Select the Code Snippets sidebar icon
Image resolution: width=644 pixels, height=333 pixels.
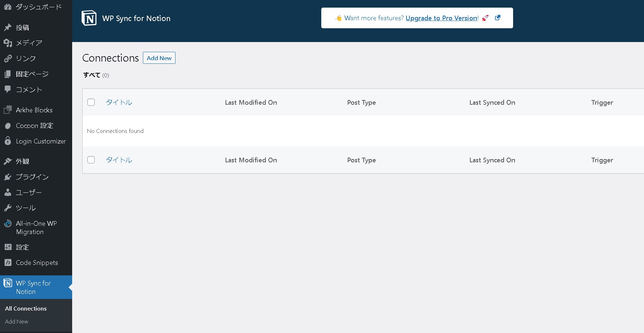(7, 262)
